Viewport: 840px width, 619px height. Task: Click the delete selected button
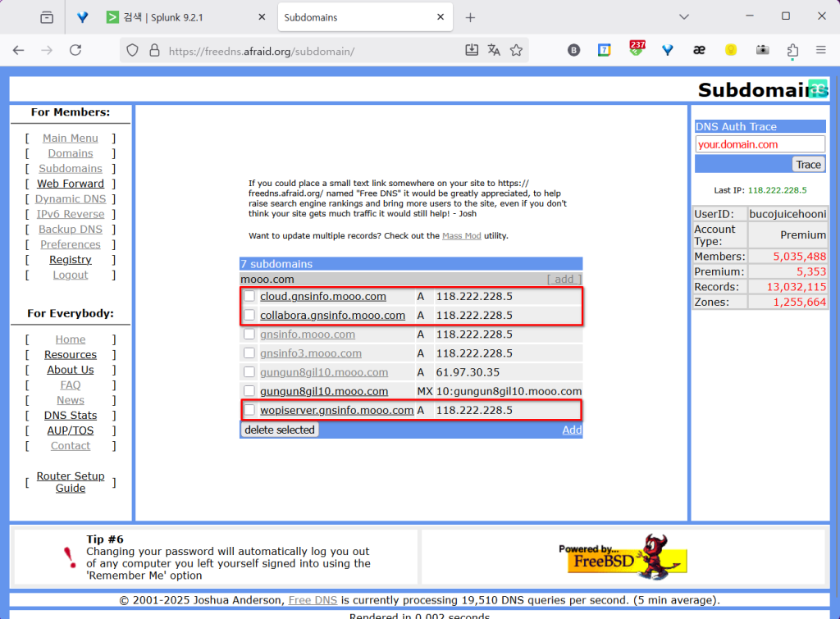(x=279, y=429)
